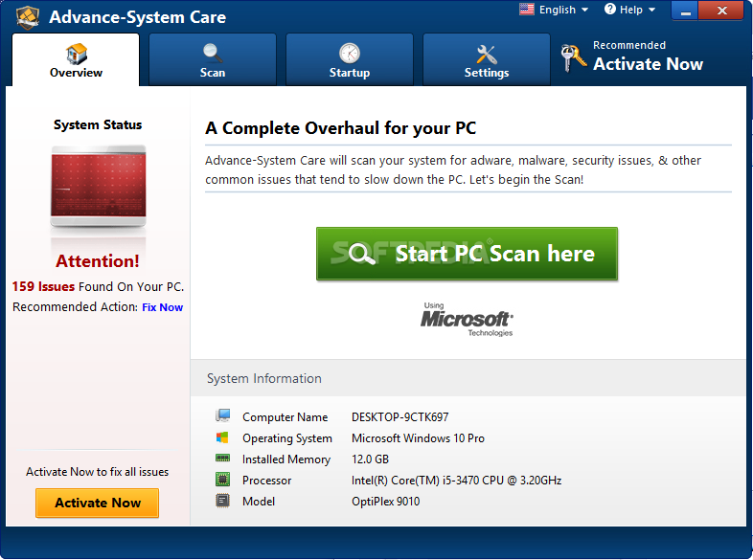Viewport: 753px width, 560px height.
Task: Click the Operating System label
Action: pyautogui.click(x=287, y=438)
